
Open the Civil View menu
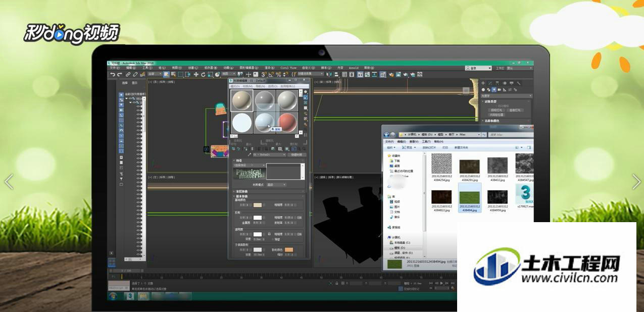(x=288, y=68)
